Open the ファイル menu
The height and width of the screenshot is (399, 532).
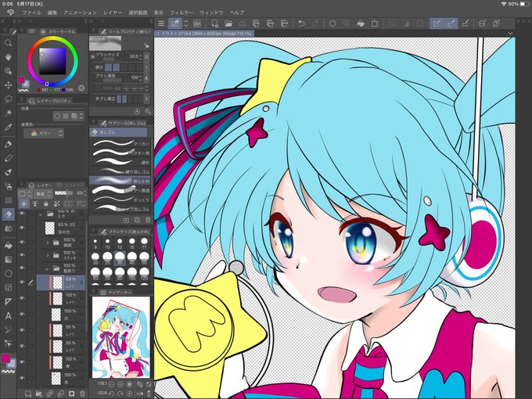pyautogui.click(x=31, y=13)
